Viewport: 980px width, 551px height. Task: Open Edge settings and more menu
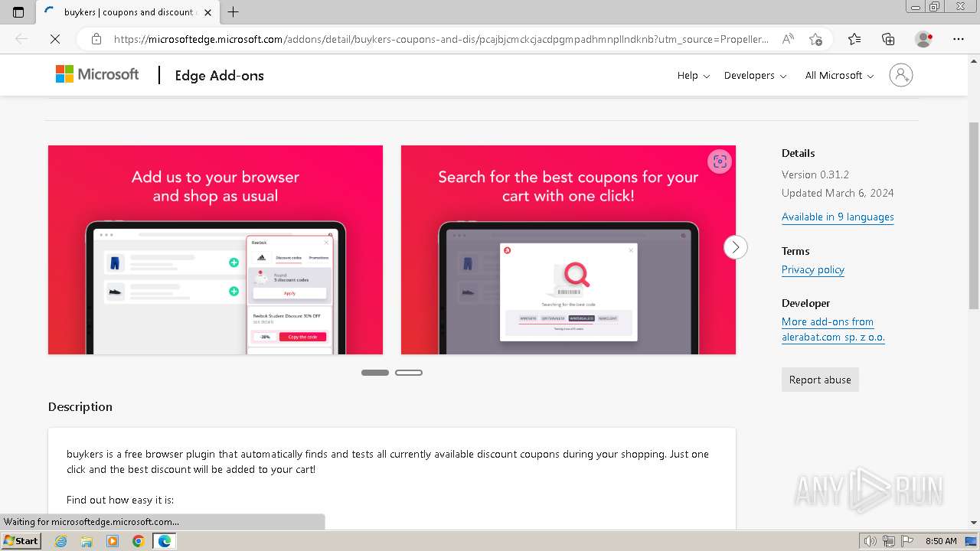tap(959, 39)
